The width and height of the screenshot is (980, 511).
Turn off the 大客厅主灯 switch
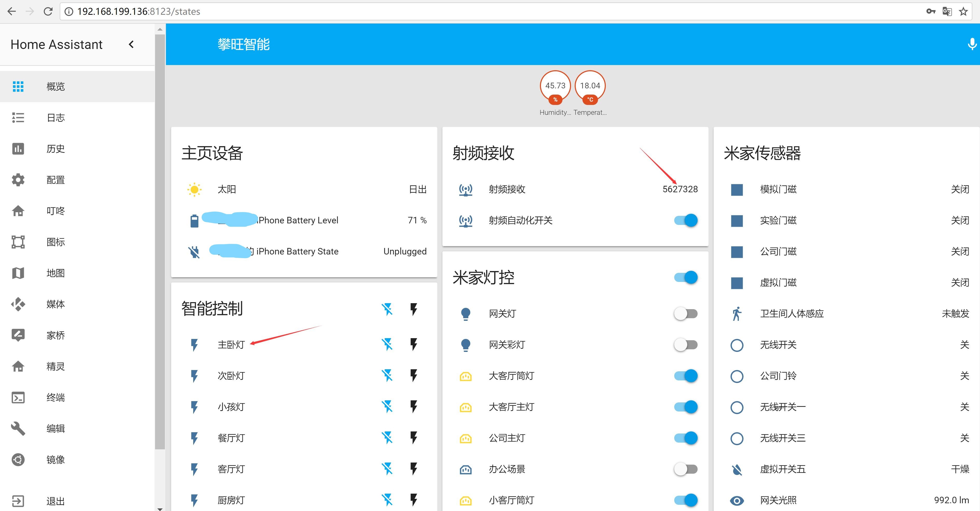[x=686, y=407]
